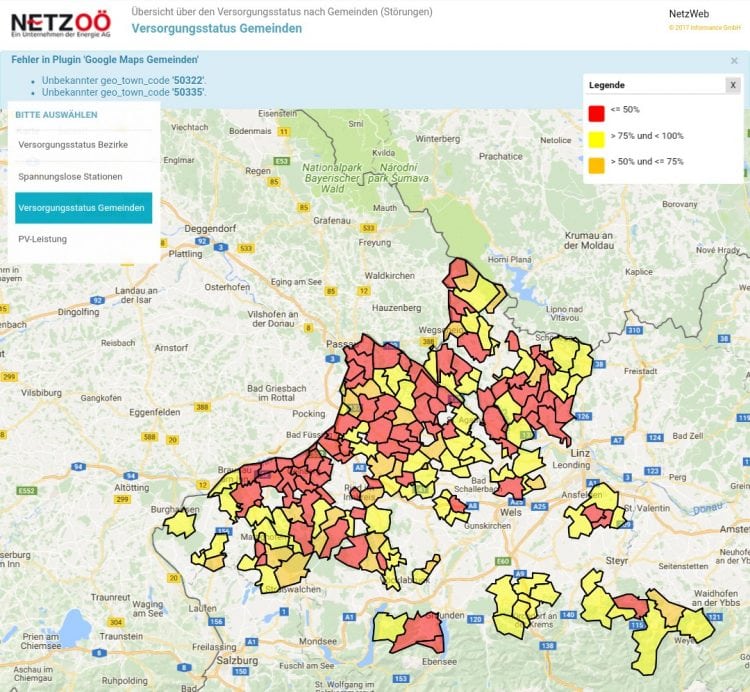Click the orange > 50% legend swatch

pos(596,164)
